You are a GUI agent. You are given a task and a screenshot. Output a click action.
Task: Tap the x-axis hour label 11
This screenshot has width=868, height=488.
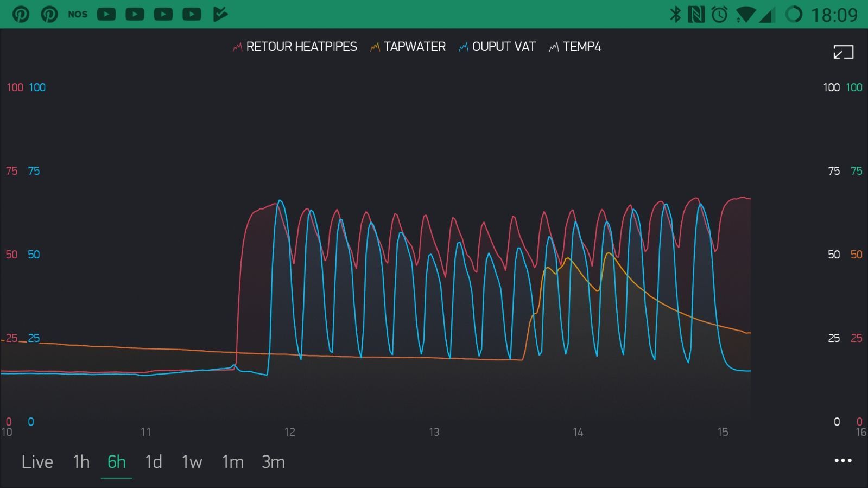145,432
